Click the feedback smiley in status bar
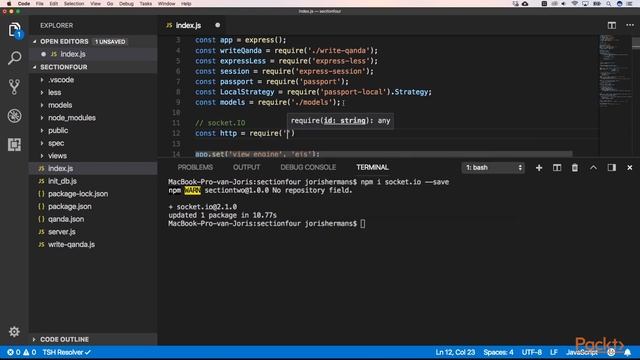The width and height of the screenshot is (640, 360). pyautogui.click(x=611, y=352)
